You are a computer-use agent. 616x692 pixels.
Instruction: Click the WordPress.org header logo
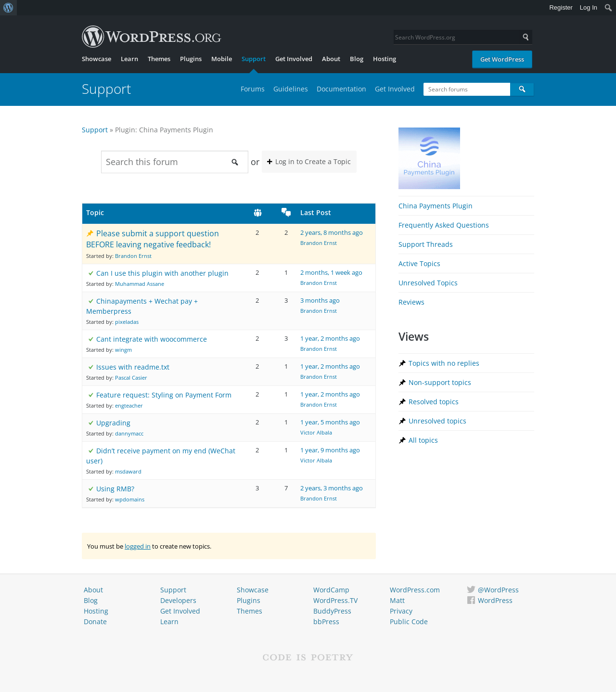152,37
